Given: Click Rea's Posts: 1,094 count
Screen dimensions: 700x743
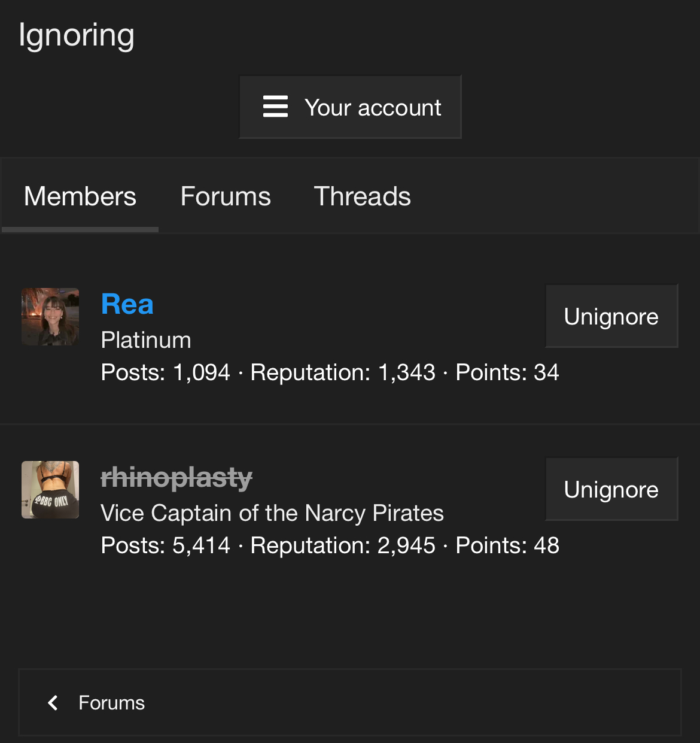Looking at the screenshot, I should 166,372.
